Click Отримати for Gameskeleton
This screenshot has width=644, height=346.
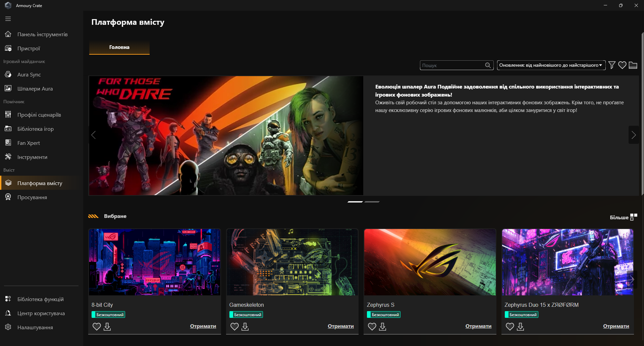[x=341, y=326]
